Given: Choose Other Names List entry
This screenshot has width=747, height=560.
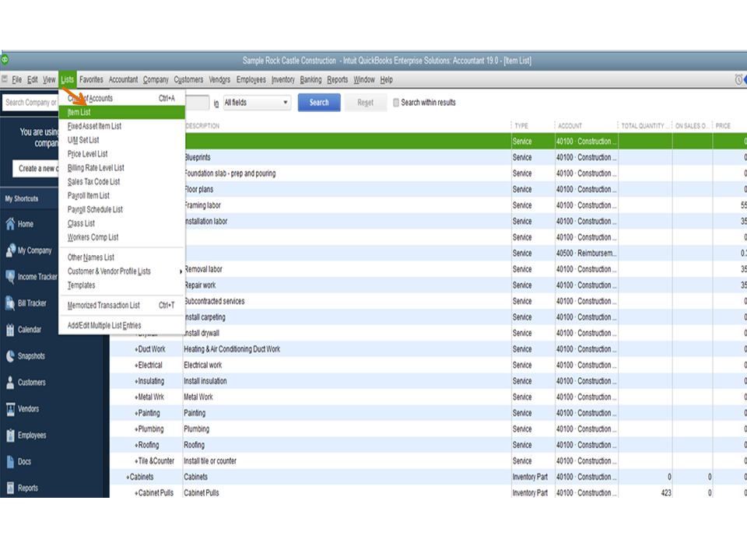Looking at the screenshot, I should (x=121, y=257).
